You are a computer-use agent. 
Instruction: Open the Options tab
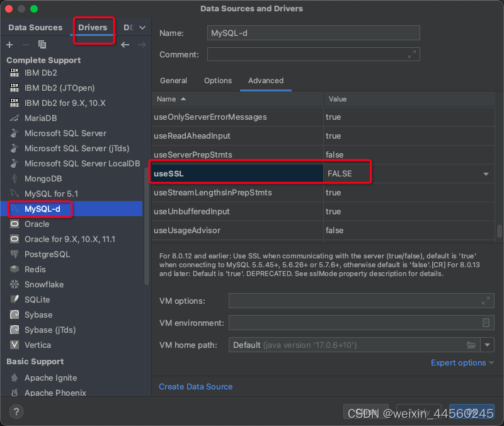[x=218, y=81]
